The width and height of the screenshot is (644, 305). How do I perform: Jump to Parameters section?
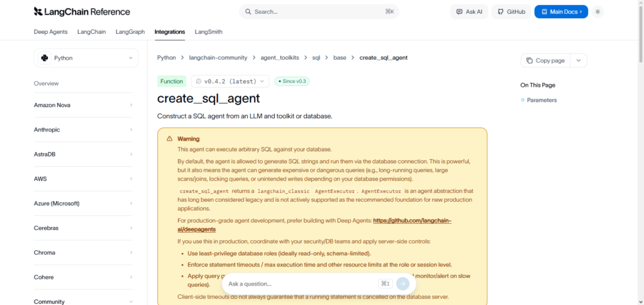pos(541,100)
